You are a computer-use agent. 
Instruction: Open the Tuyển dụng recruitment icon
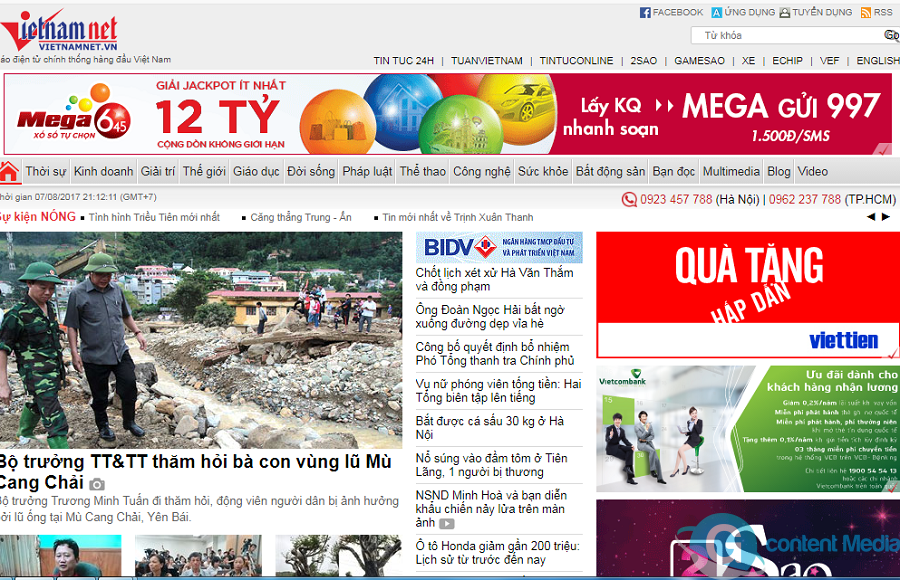785,13
